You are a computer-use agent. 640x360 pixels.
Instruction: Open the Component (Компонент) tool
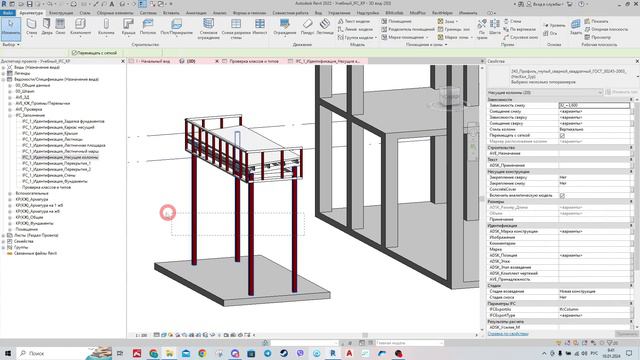80,27
